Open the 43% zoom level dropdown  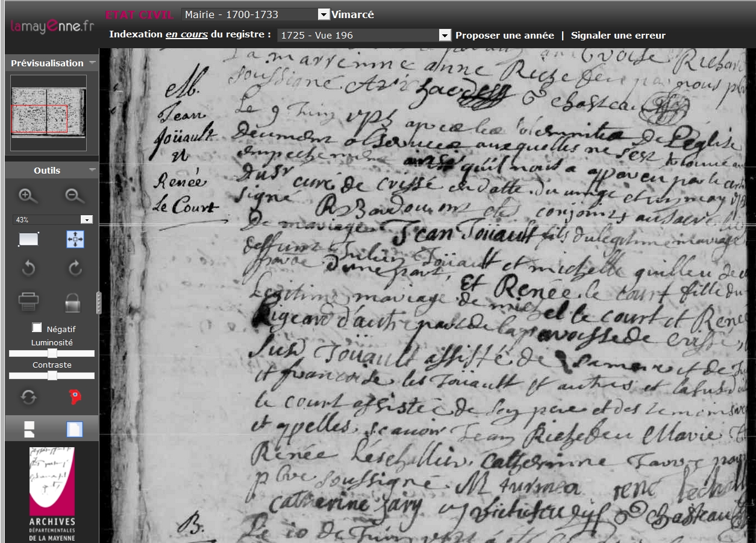86,220
